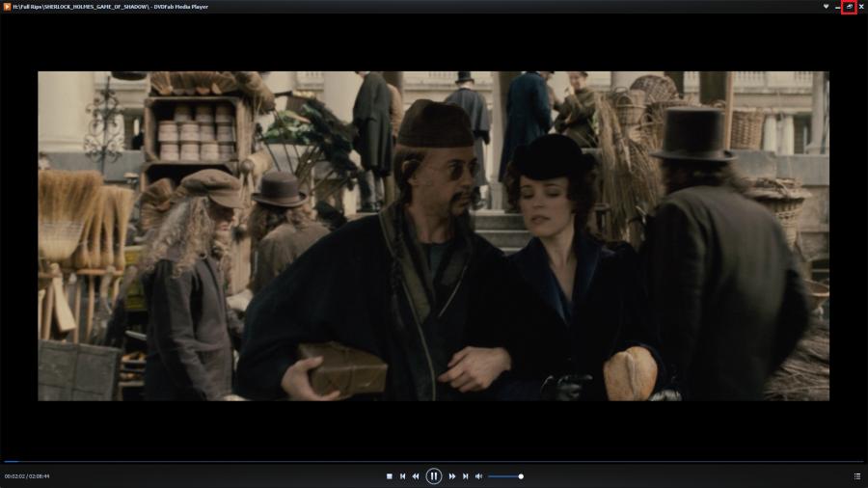Skip to the previous chapter

click(402, 476)
